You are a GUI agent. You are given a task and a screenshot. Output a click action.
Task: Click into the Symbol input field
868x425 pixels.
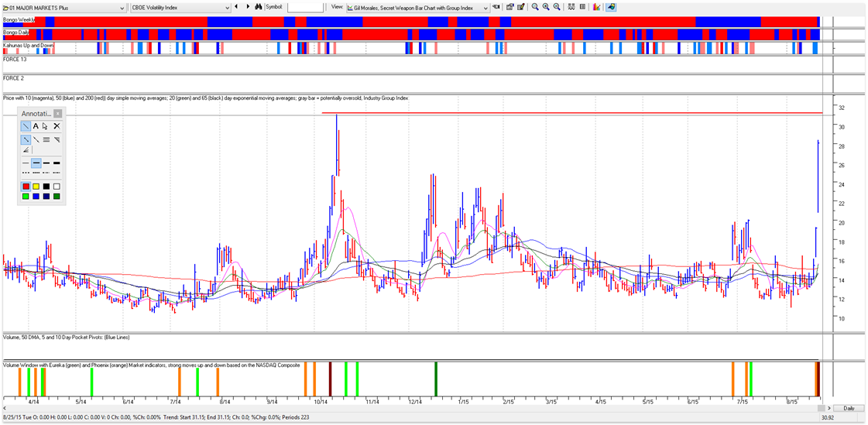coord(306,7)
